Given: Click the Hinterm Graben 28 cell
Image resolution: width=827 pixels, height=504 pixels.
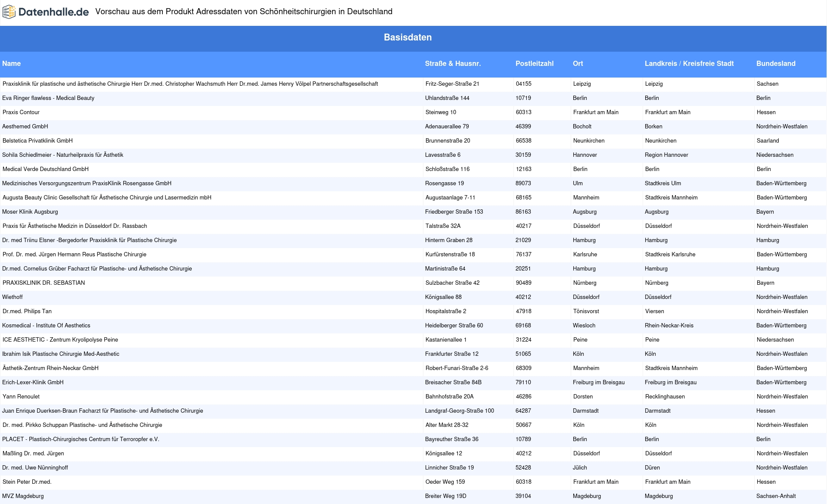Looking at the screenshot, I should click(449, 240).
